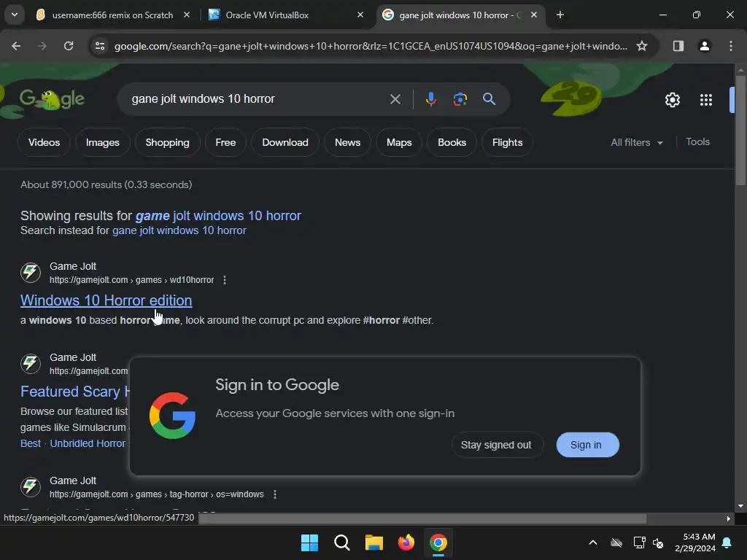Open the Google apps grid
747x560 pixels.
[x=705, y=100]
